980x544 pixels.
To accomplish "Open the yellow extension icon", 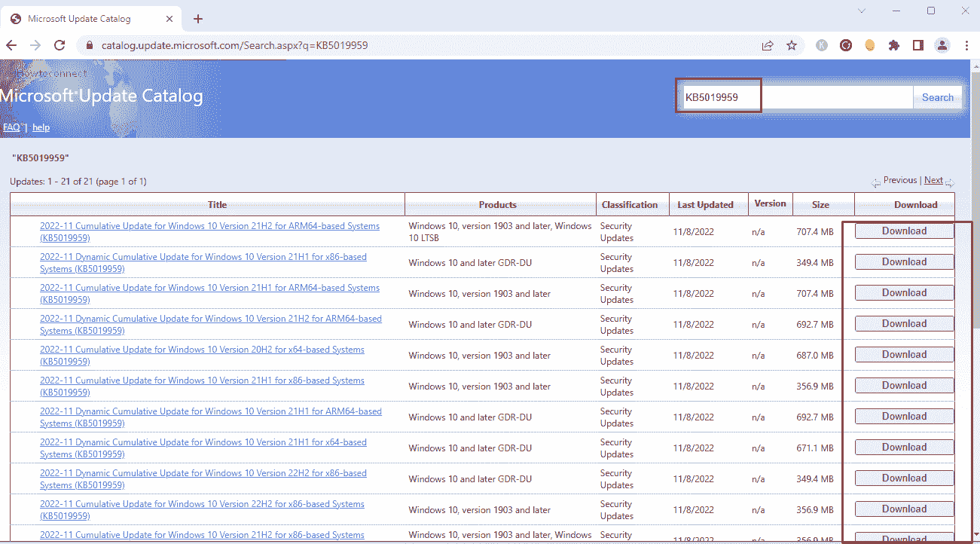I will 870,45.
